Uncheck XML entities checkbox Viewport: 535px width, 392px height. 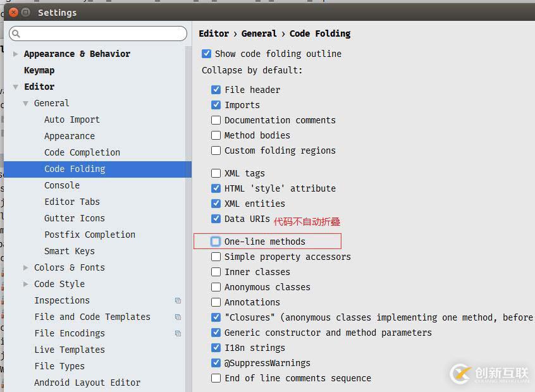click(216, 204)
